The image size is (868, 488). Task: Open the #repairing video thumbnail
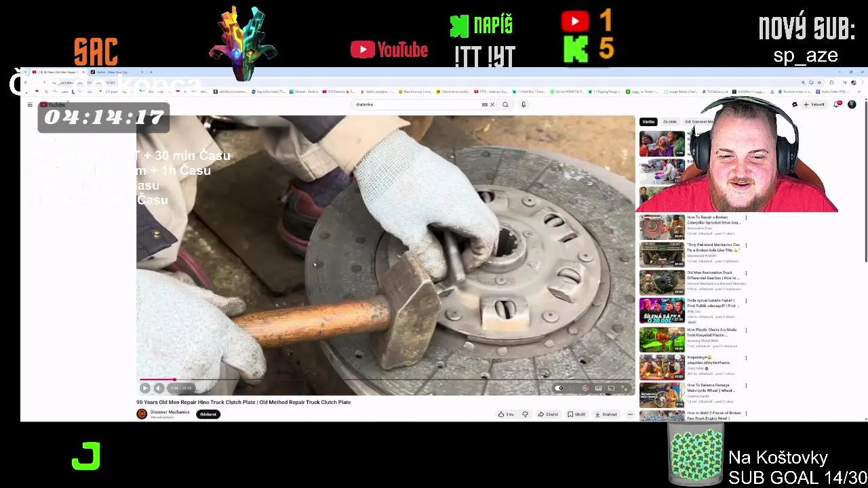(x=662, y=366)
